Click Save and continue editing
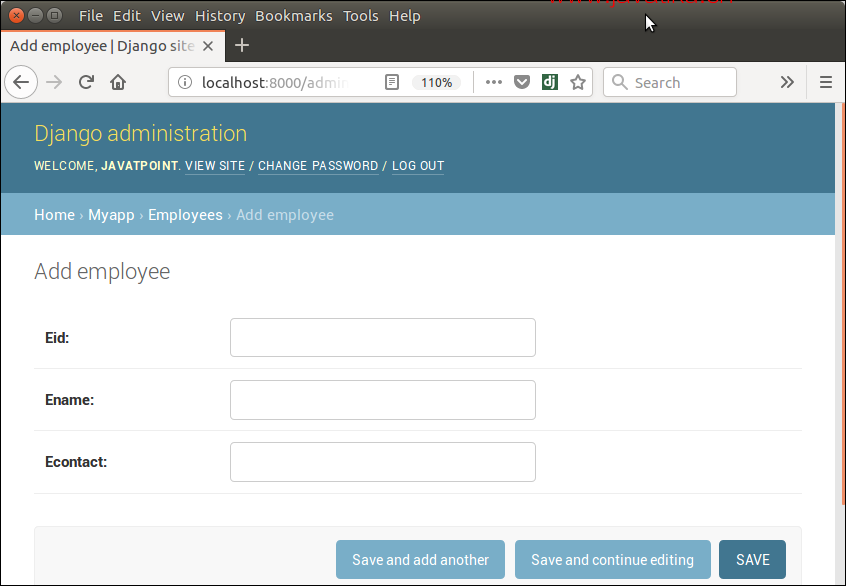The width and height of the screenshot is (846, 586). coord(612,560)
